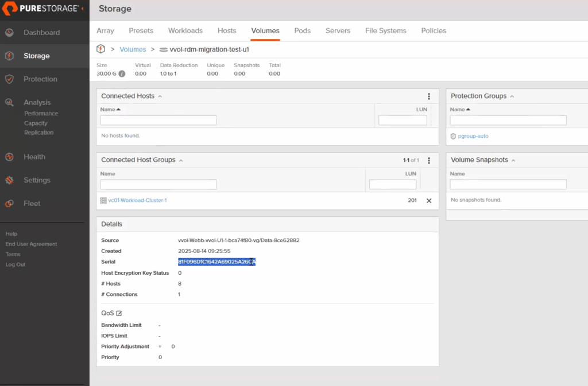The image size is (588, 386).
Task: Click host group icon beside vc01-Workload-Cluster-1
Action: (103, 201)
